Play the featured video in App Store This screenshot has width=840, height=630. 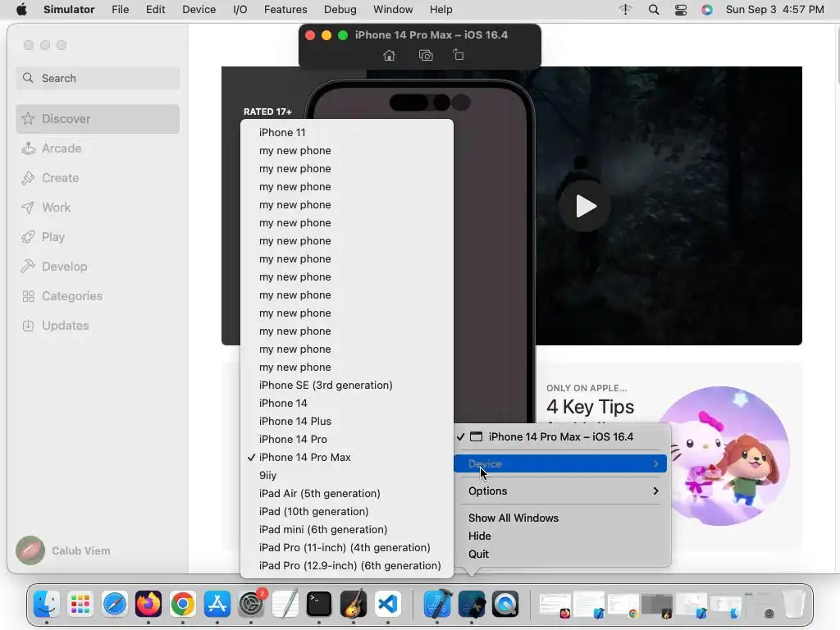(x=585, y=206)
